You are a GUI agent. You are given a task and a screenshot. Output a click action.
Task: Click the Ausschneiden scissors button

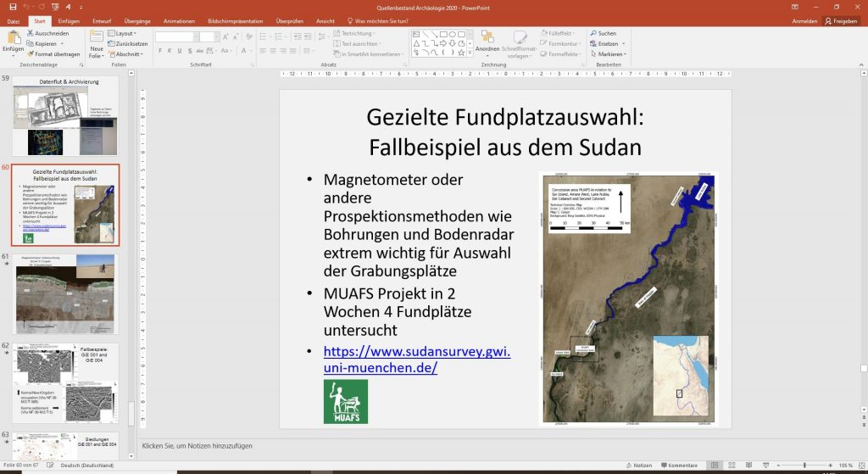[47, 33]
